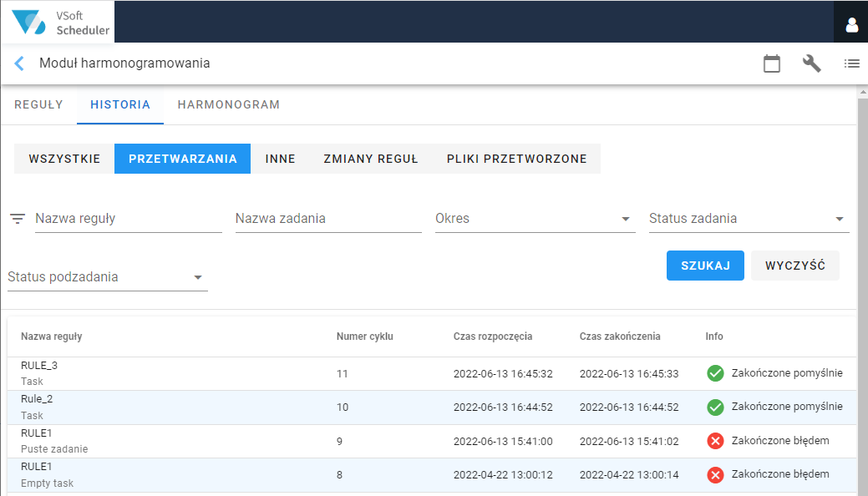This screenshot has width=868, height=496.
Task: Open the list menu icon in the header
Action: 851,63
